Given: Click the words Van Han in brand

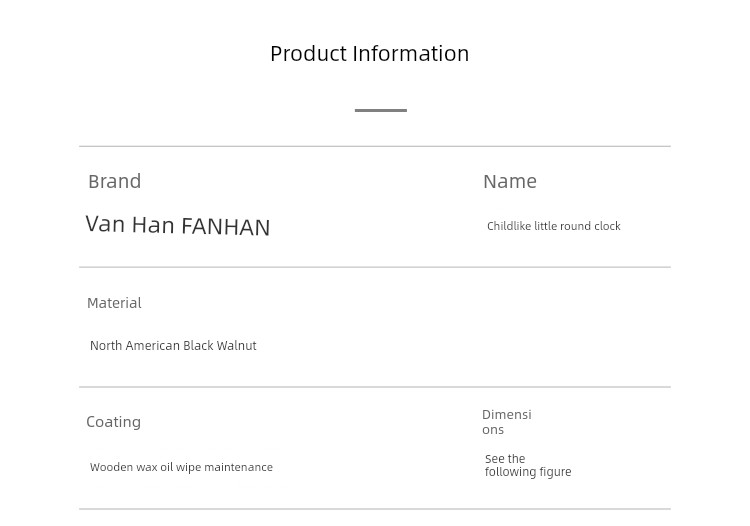Looking at the screenshot, I should coord(130,224).
